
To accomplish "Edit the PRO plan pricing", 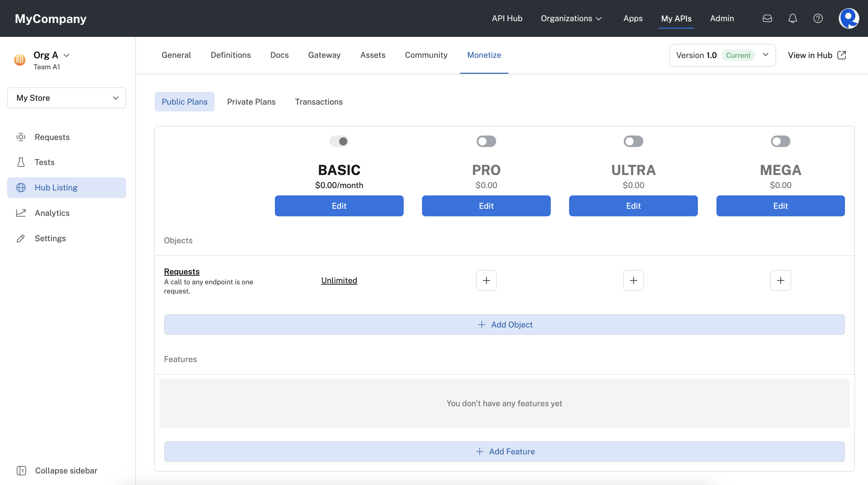I will tap(486, 205).
